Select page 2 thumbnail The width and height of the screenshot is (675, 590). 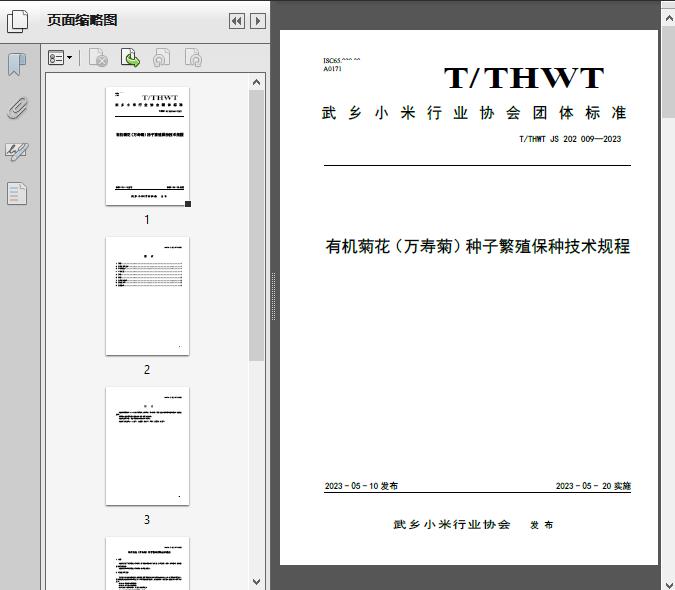(147, 296)
